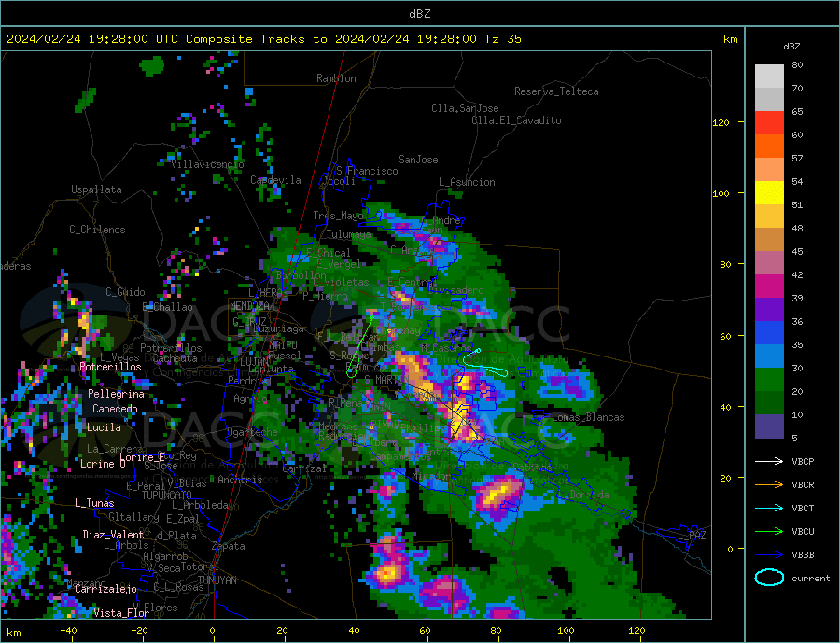Click the 2024/02/24 19:28:00 UTC timestamp header
This screenshot has width=840, height=643.
tap(77, 39)
